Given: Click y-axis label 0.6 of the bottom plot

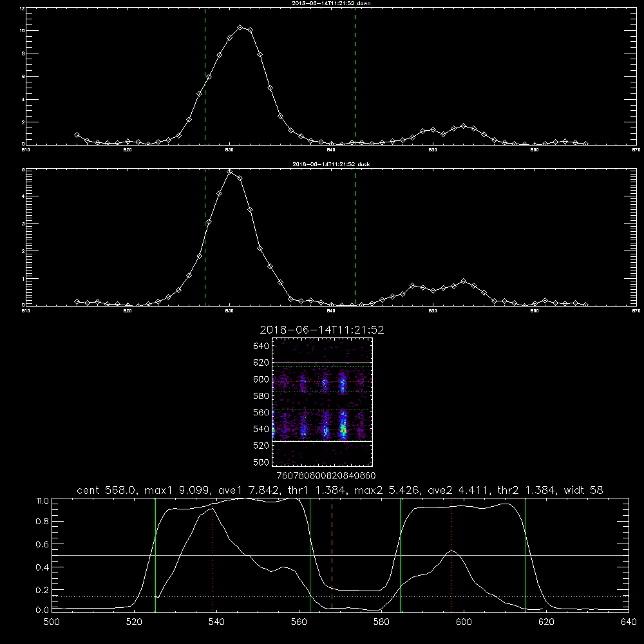Looking at the screenshot, I should [x=43, y=544].
